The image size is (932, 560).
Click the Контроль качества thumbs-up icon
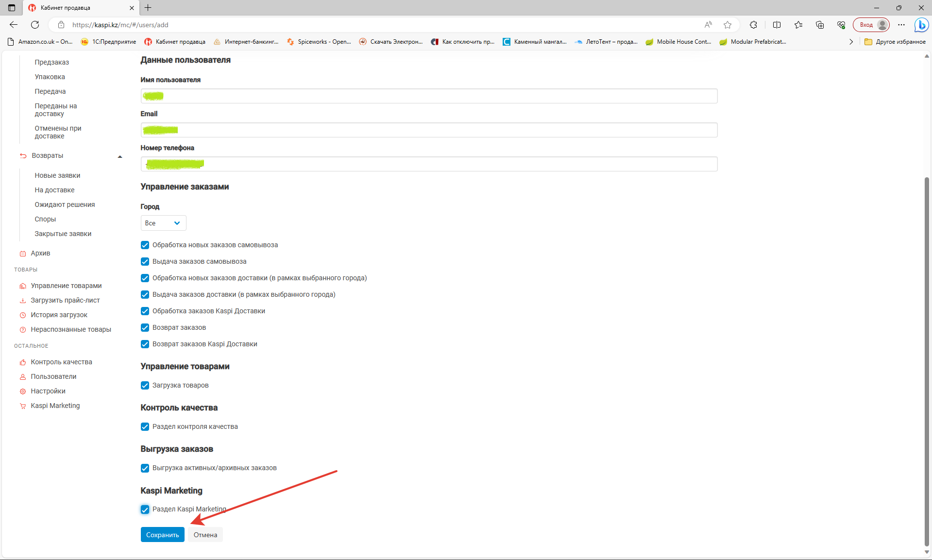pyautogui.click(x=23, y=362)
